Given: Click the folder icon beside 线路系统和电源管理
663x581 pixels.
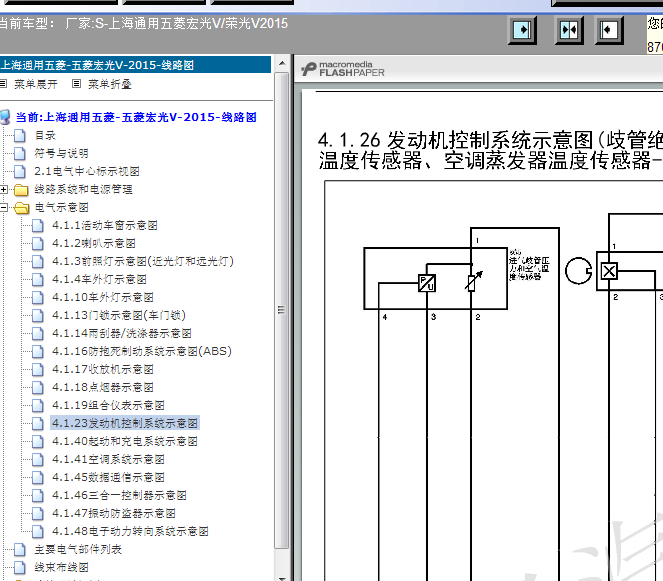Looking at the screenshot, I should (21, 190).
